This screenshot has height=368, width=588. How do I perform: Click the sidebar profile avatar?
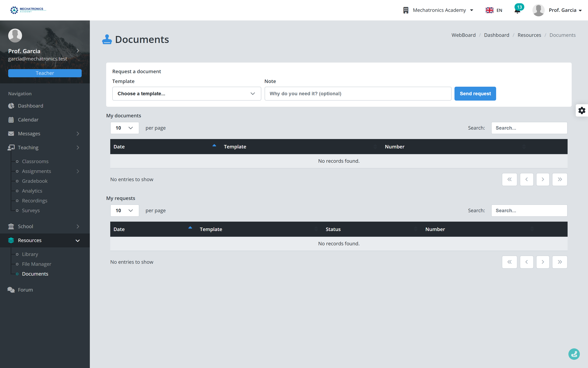click(15, 36)
